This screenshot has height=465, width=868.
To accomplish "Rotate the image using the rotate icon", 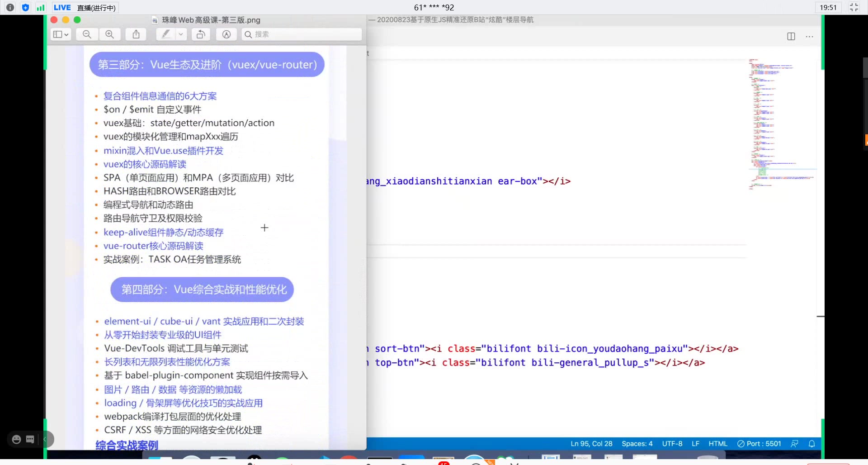I will coord(201,34).
